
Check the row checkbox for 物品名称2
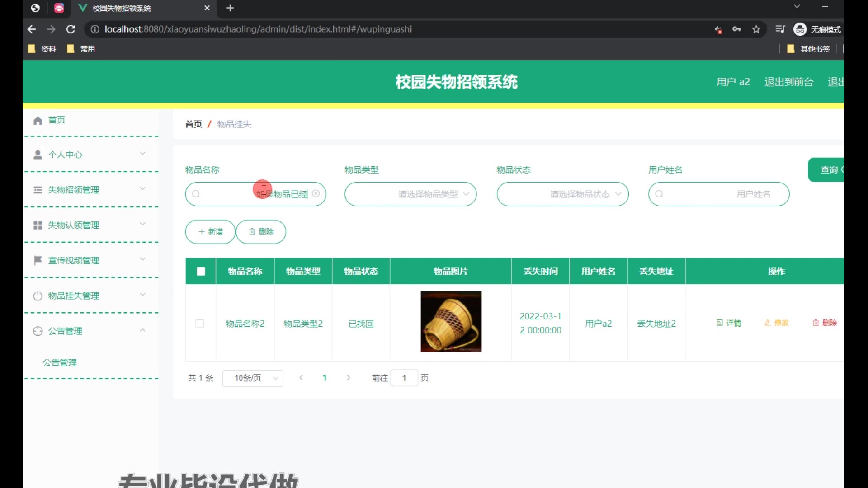199,324
